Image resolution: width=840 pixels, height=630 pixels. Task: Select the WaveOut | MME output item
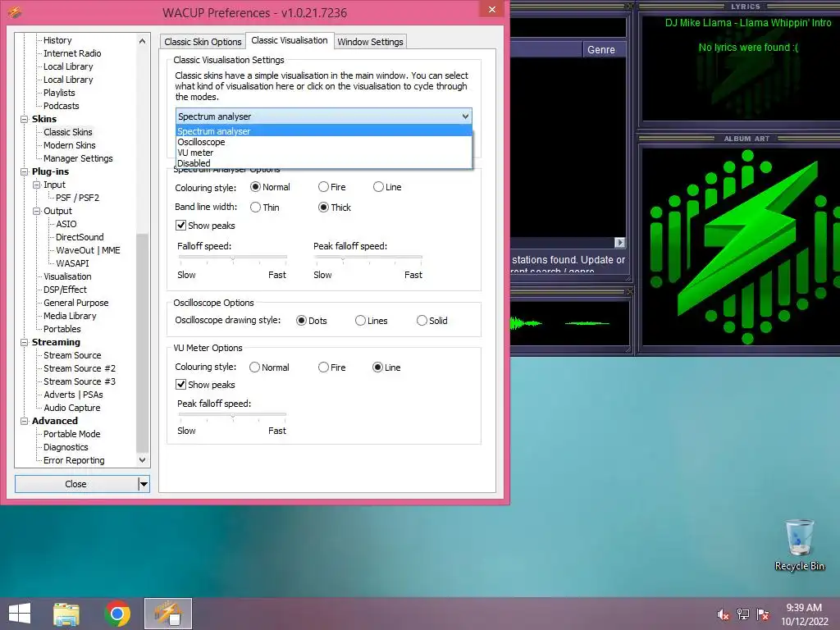89,250
